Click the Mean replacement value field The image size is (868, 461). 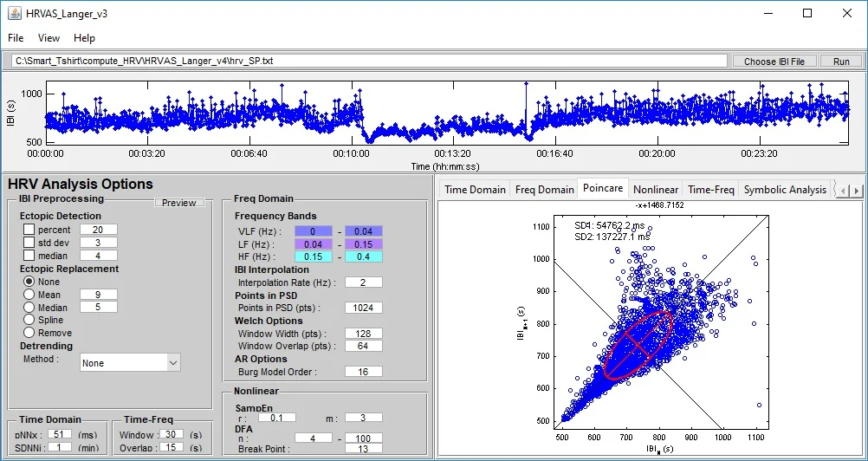(x=99, y=295)
